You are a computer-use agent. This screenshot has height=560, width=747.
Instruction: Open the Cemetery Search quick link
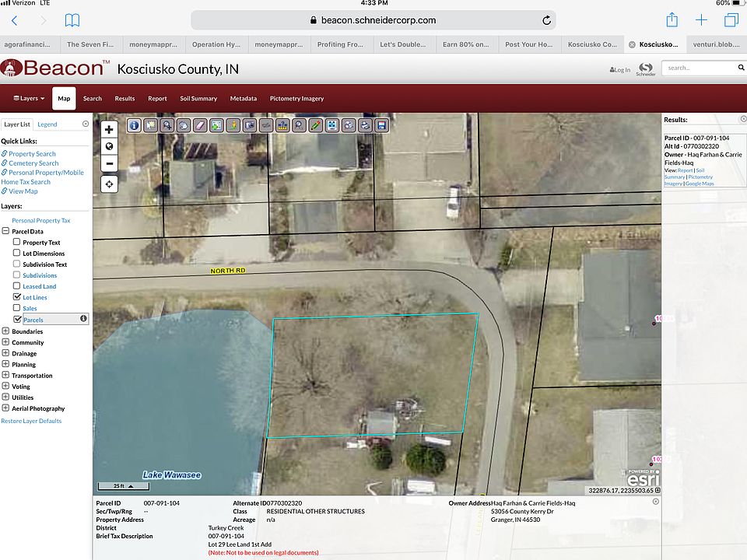(33, 163)
